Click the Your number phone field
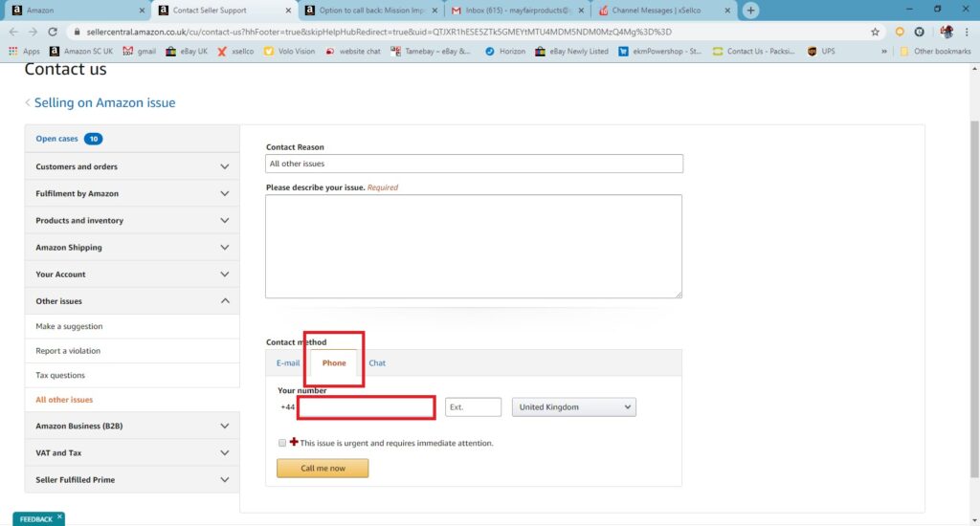The width and height of the screenshot is (980, 526). pos(366,407)
